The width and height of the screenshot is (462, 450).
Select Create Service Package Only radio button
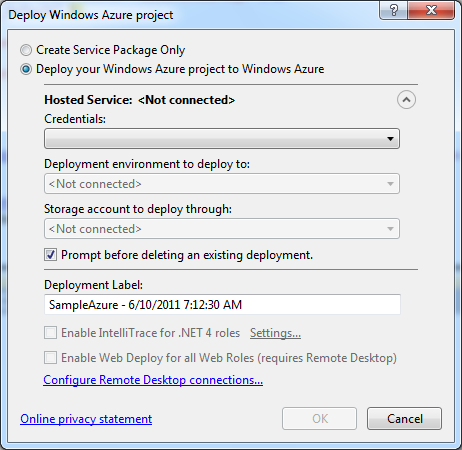tap(26, 50)
